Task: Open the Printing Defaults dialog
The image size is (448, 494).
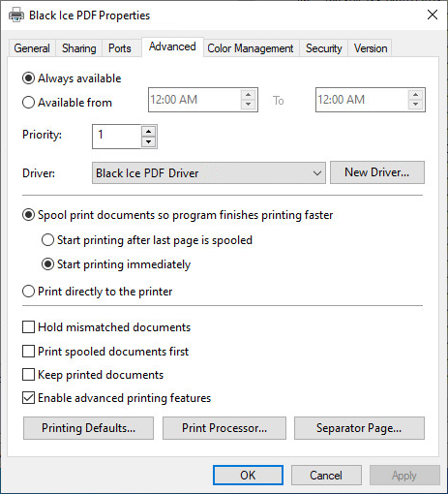Action: (x=88, y=428)
